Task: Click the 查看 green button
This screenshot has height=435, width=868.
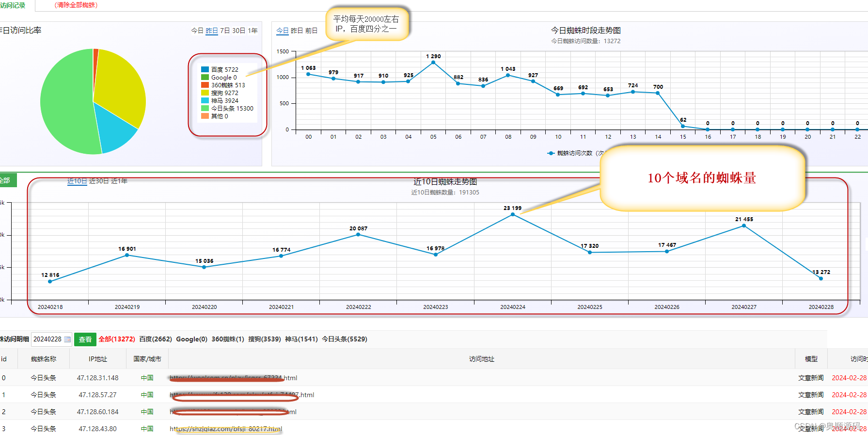Action: pos(85,339)
